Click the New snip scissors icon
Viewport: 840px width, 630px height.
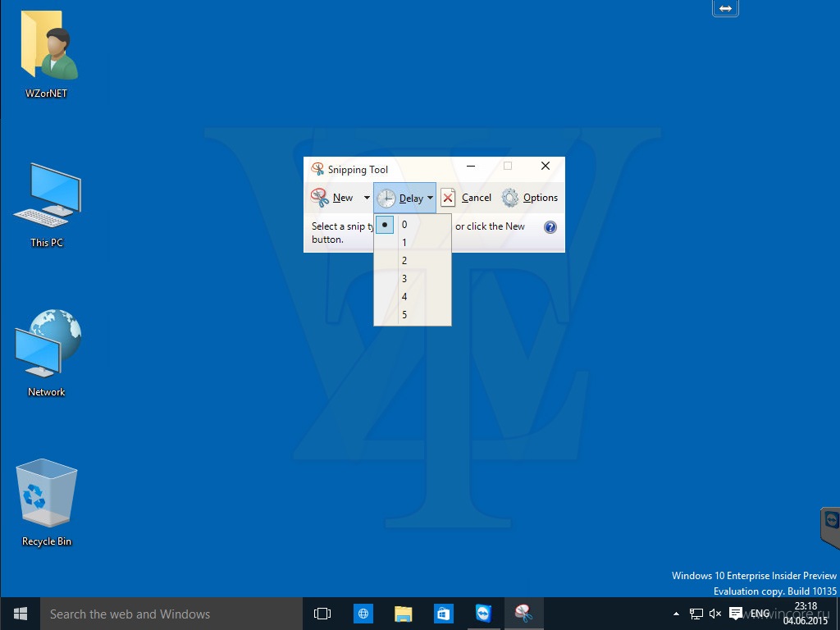pyautogui.click(x=320, y=198)
